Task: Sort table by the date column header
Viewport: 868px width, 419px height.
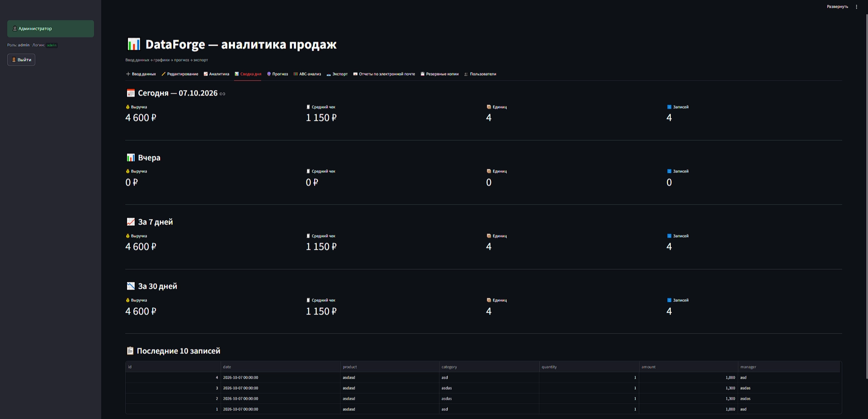Action: pos(280,367)
